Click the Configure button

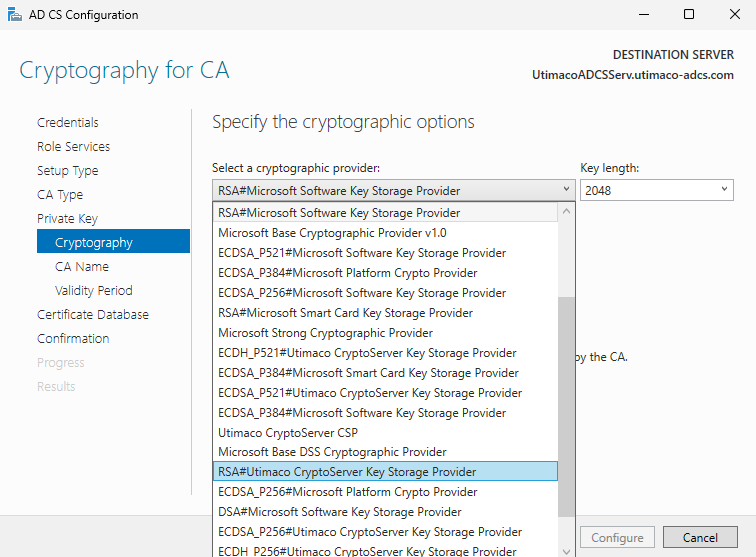point(617,538)
